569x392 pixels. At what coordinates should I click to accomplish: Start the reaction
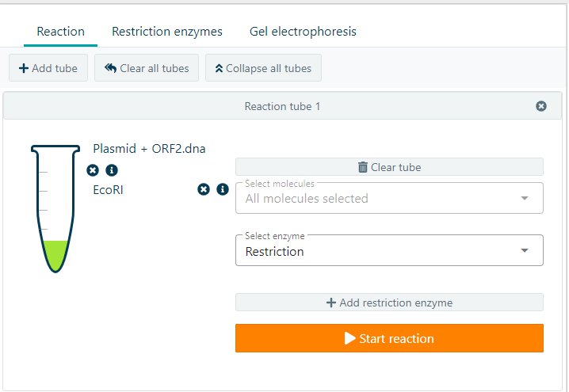coord(389,338)
